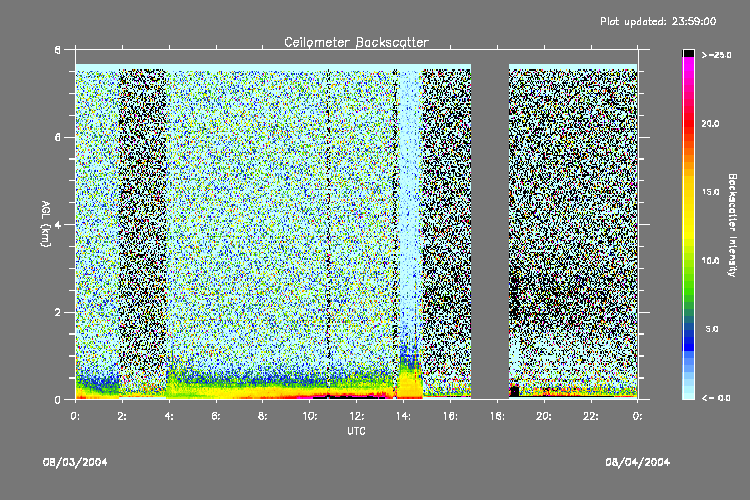Screen dimensions: 750x500
Task: Click the end date 08/04/2004 label
Action: (x=638, y=462)
